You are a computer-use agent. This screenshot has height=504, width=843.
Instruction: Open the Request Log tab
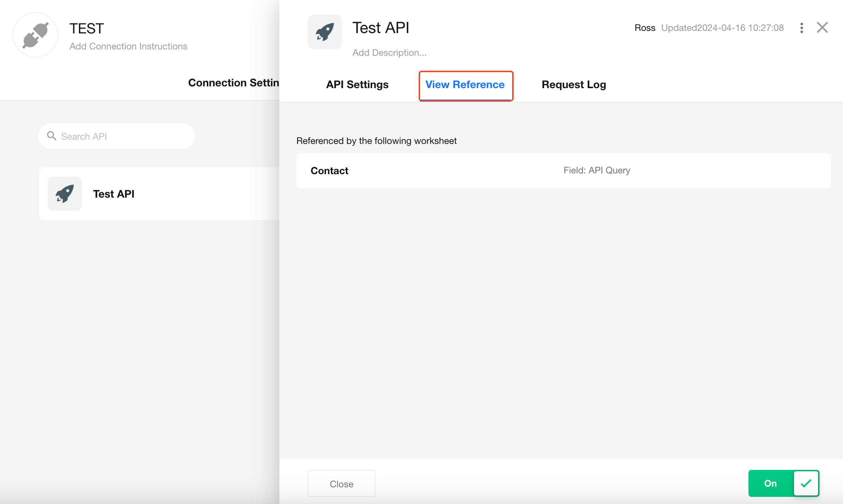tap(574, 85)
